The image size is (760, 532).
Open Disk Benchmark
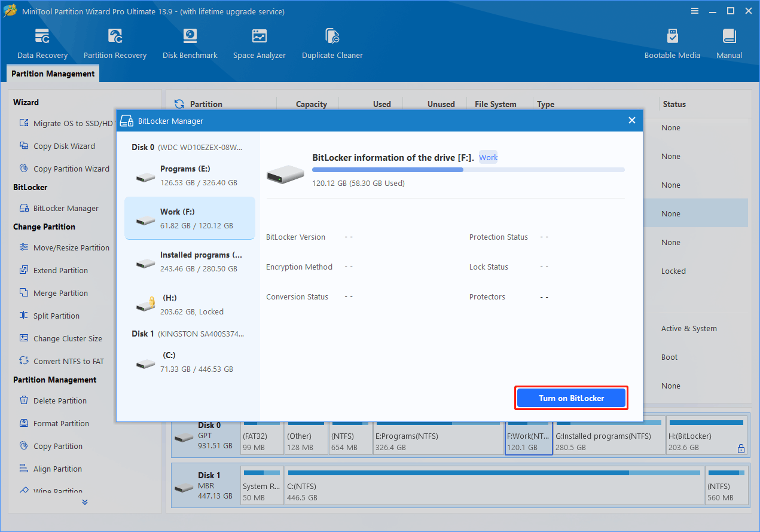point(190,44)
